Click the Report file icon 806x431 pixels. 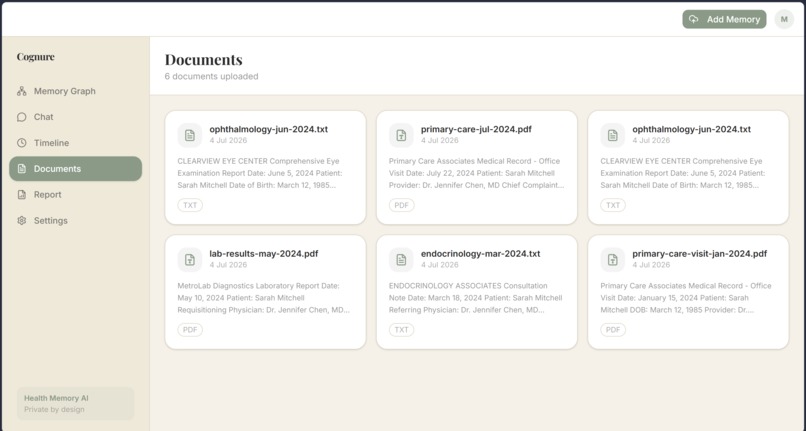pyautogui.click(x=22, y=194)
